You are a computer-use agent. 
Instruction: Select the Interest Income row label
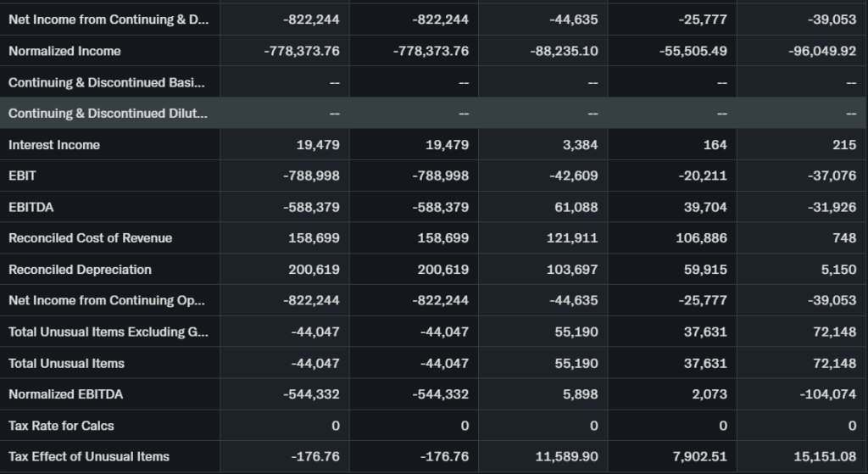pos(54,145)
